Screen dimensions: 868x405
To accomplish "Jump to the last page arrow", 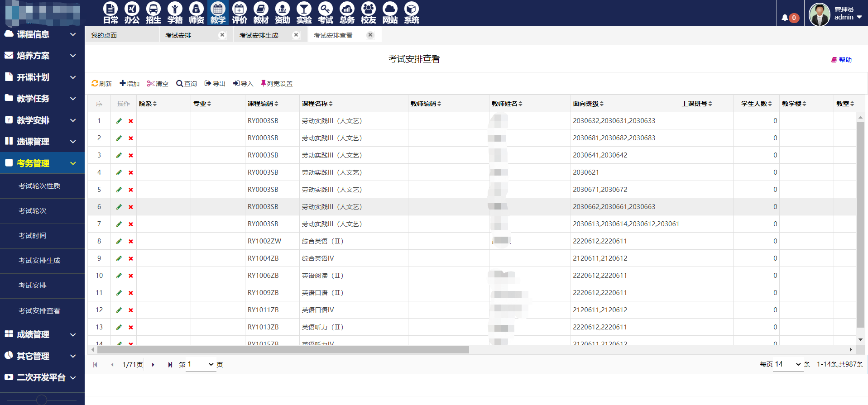I will point(170,365).
